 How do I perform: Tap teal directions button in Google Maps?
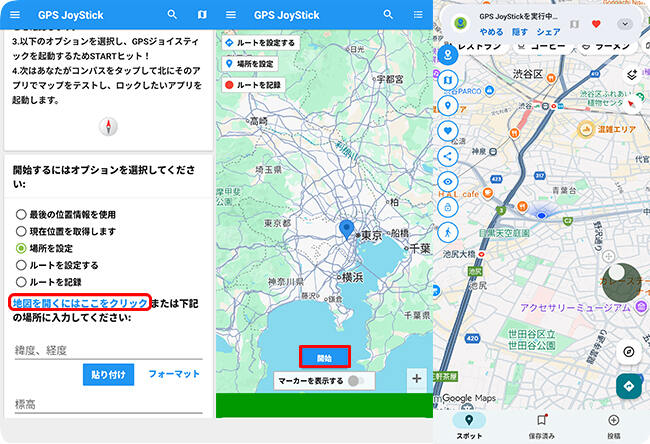point(628,386)
